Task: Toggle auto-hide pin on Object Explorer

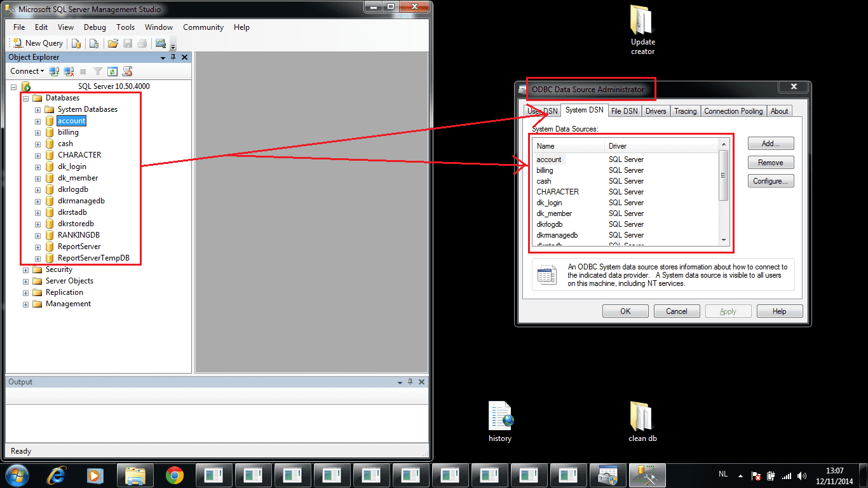Action: tap(173, 57)
